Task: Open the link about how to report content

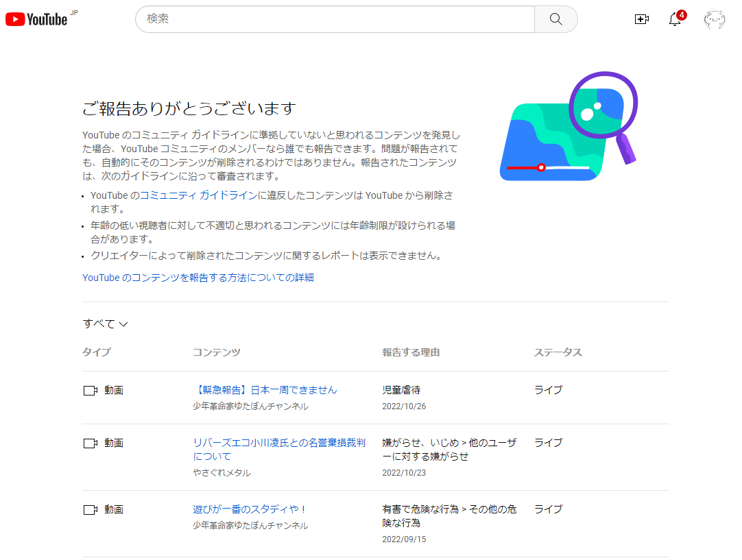Action: click(198, 278)
